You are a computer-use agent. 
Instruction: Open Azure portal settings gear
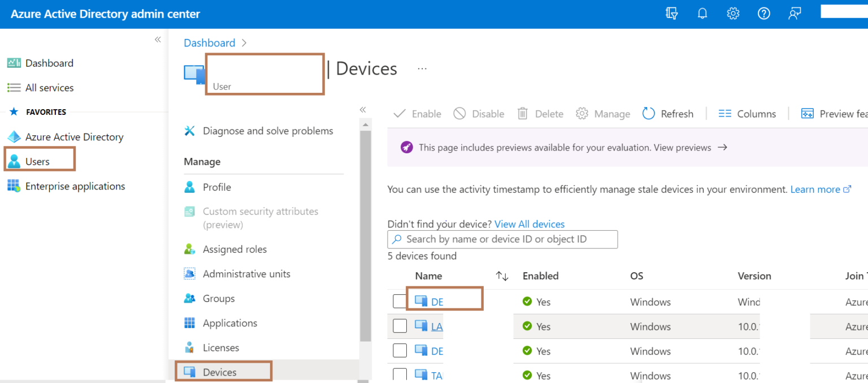(733, 13)
